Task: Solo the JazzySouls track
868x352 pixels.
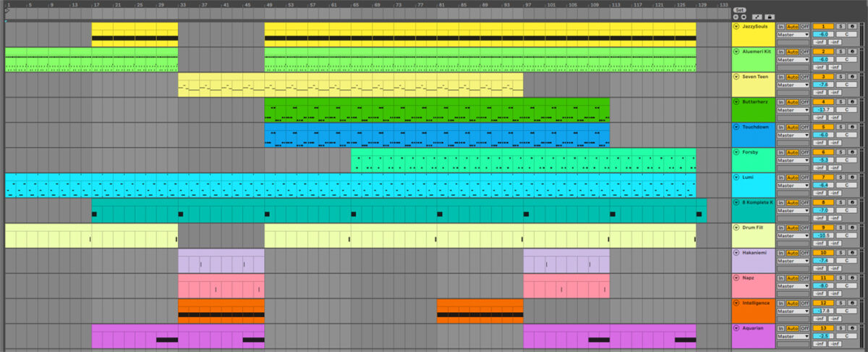Action: [841, 26]
